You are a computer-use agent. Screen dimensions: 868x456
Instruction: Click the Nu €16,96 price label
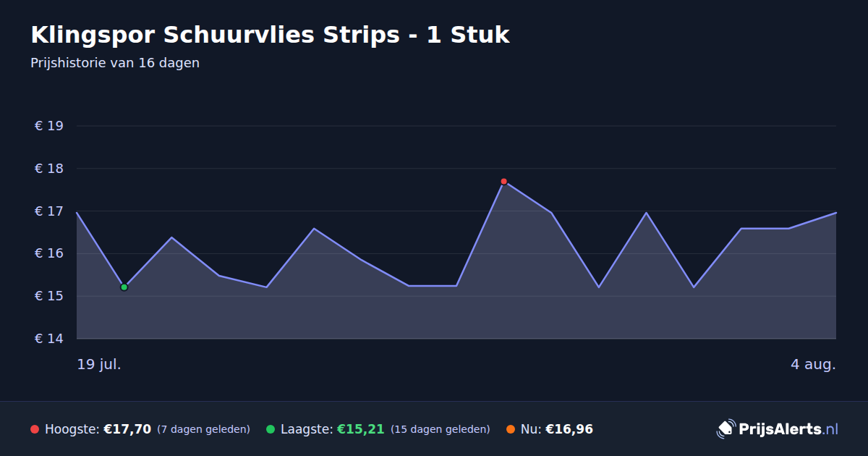(x=557, y=429)
